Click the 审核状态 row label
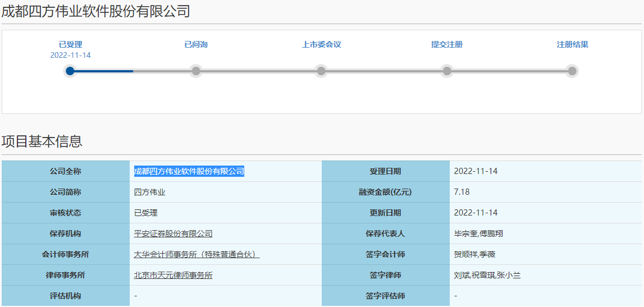This screenshot has width=644, height=307. point(65,213)
